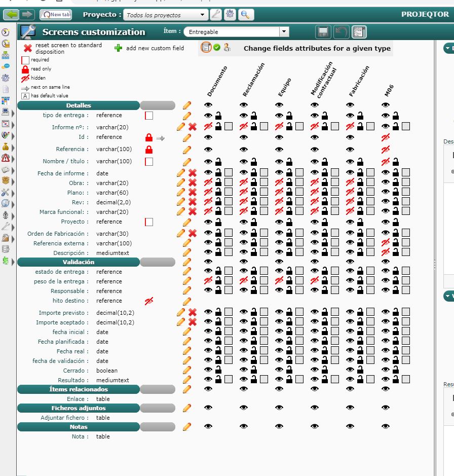Toggle required checkbox for tipo de entrega
Viewport: 454px width, 476px height.
(149, 116)
